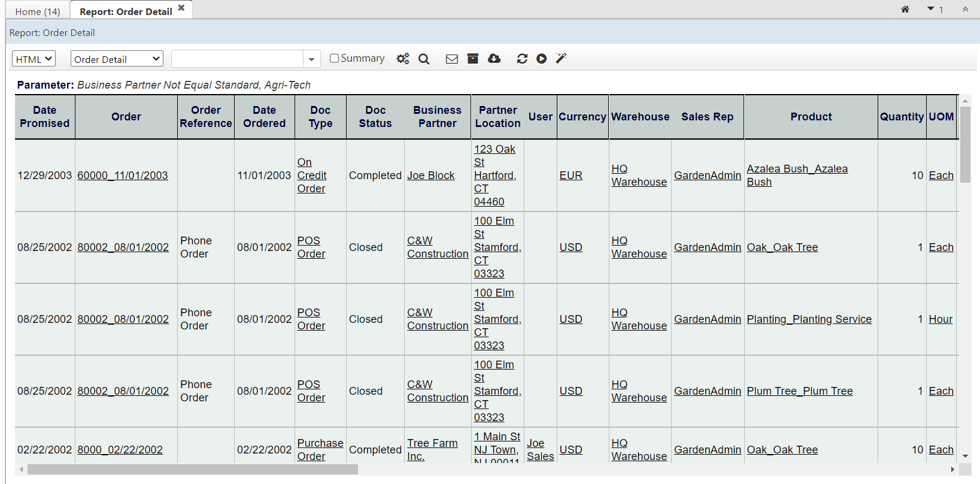Click the envelope send mail icon
This screenshot has width=980, height=484.
tap(452, 59)
